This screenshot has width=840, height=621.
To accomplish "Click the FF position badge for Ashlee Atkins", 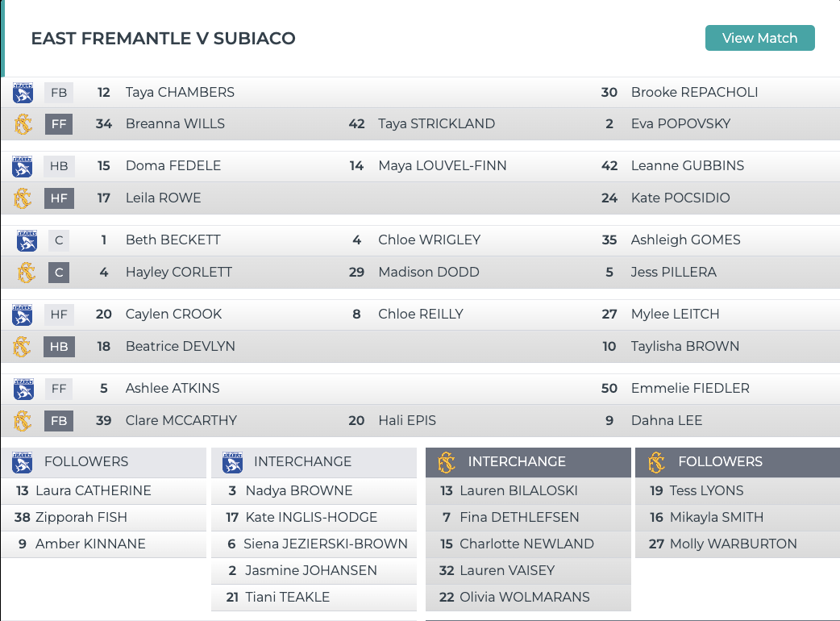I will coord(59,389).
